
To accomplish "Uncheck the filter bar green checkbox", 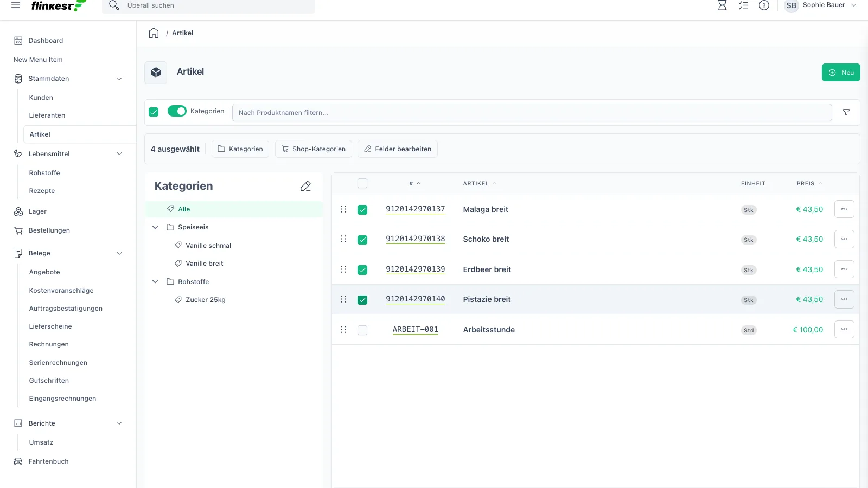I will point(154,112).
